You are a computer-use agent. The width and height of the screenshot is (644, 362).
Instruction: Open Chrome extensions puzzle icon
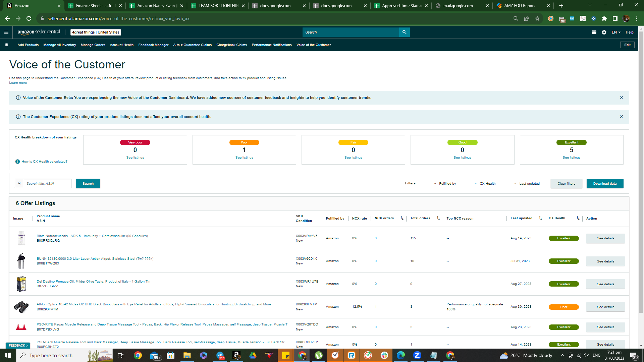pyautogui.click(x=604, y=18)
